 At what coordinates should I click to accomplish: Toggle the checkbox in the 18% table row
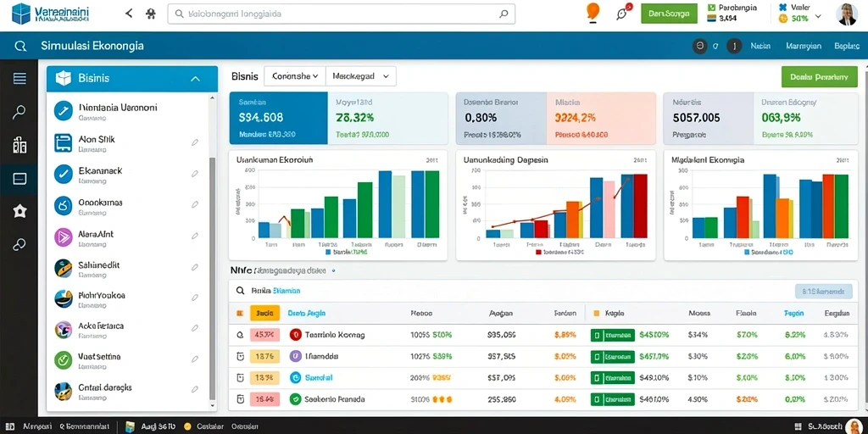click(x=240, y=377)
